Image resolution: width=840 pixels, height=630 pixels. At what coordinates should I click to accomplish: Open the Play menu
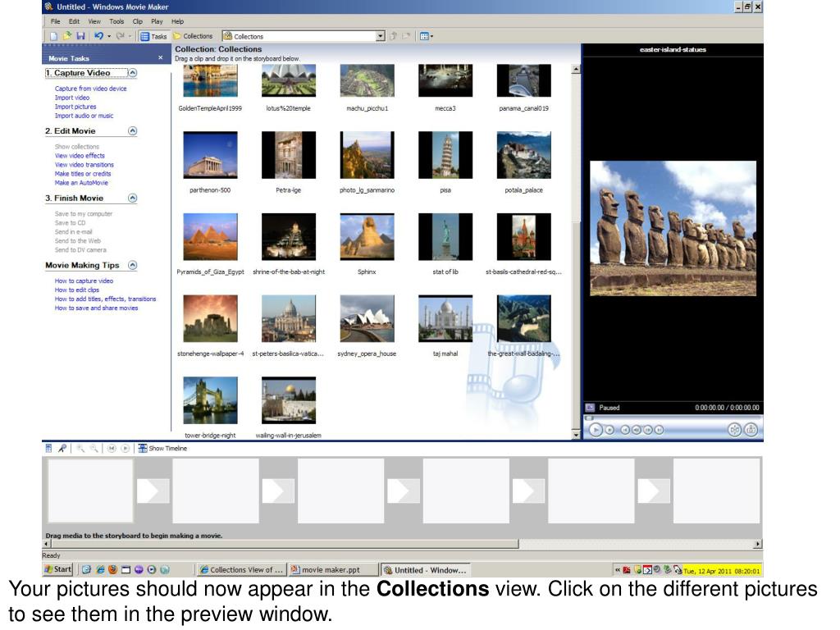(x=157, y=21)
